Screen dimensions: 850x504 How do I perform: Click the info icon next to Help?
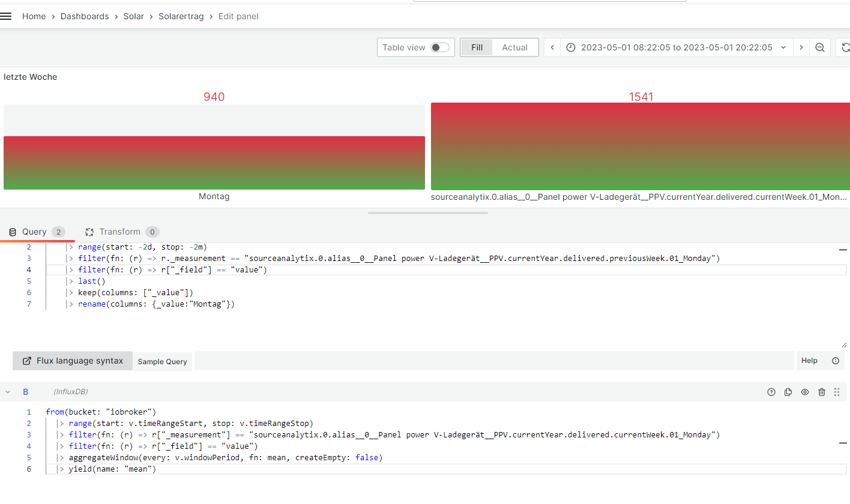[x=836, y=361]
